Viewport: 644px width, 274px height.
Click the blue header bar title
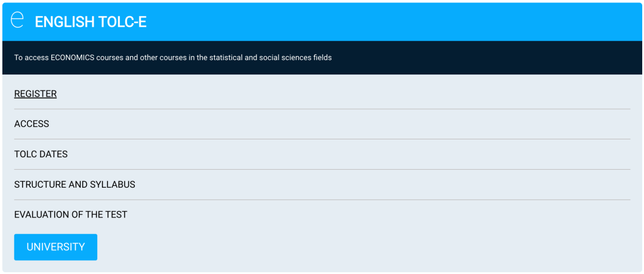pos(91,22)
